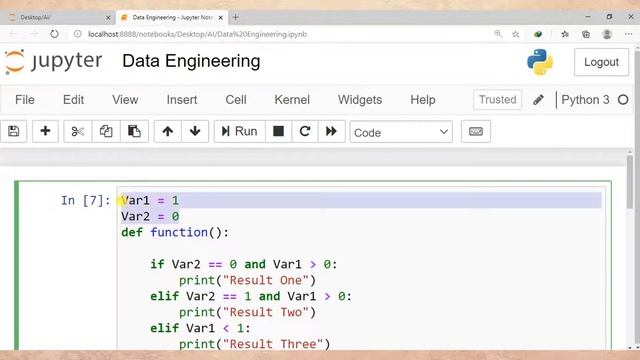Click the line 'Var2 = 0' in the cell
Image resolution: width=640 pixels, height=360 pixels.
pyautogui.click(x=150, y=216)
